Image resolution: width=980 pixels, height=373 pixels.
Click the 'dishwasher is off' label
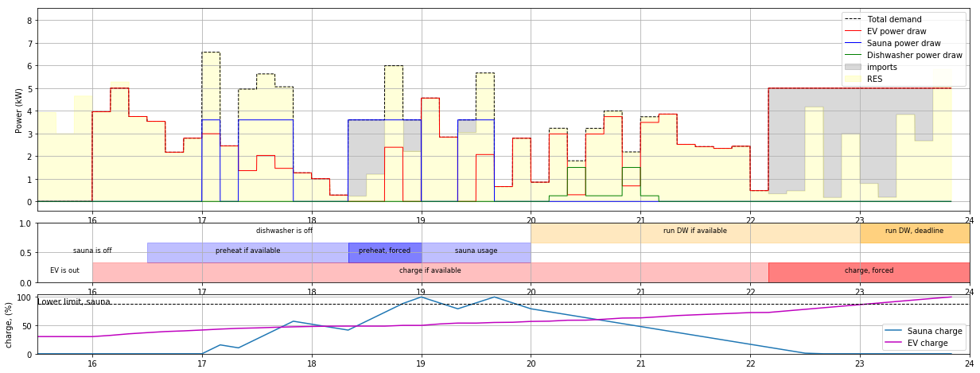[x=284, y=231]
